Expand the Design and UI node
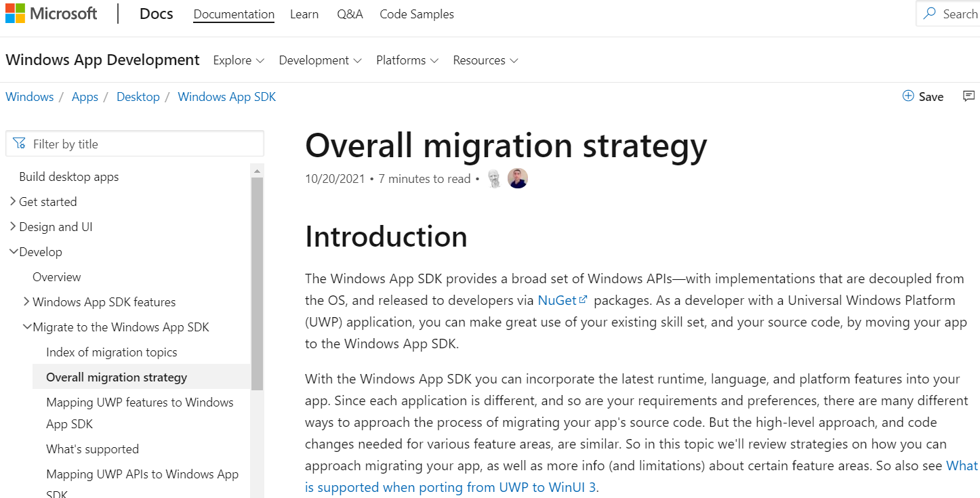 click(x=13, y=226)
